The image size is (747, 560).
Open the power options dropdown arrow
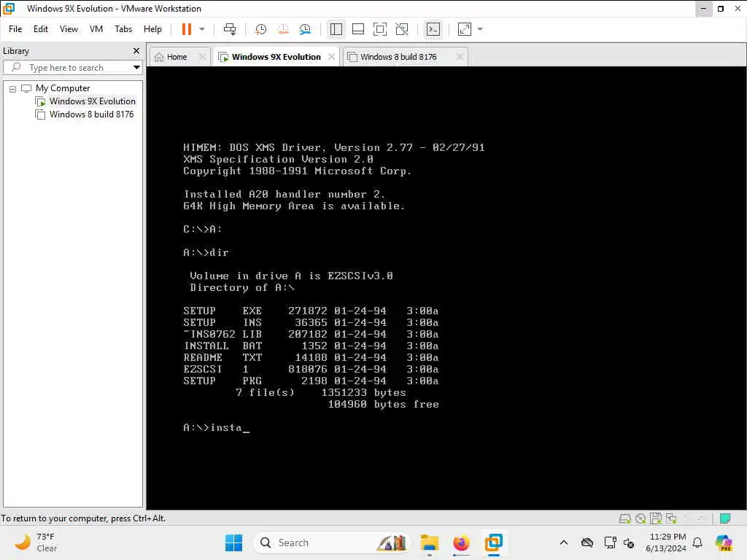coord(202,29)
